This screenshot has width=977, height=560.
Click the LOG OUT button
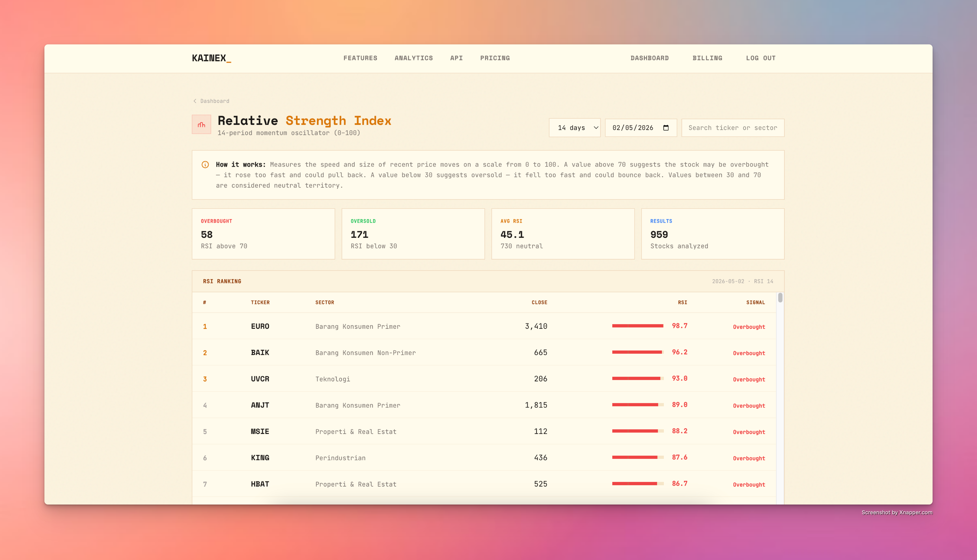coord(761,58)
